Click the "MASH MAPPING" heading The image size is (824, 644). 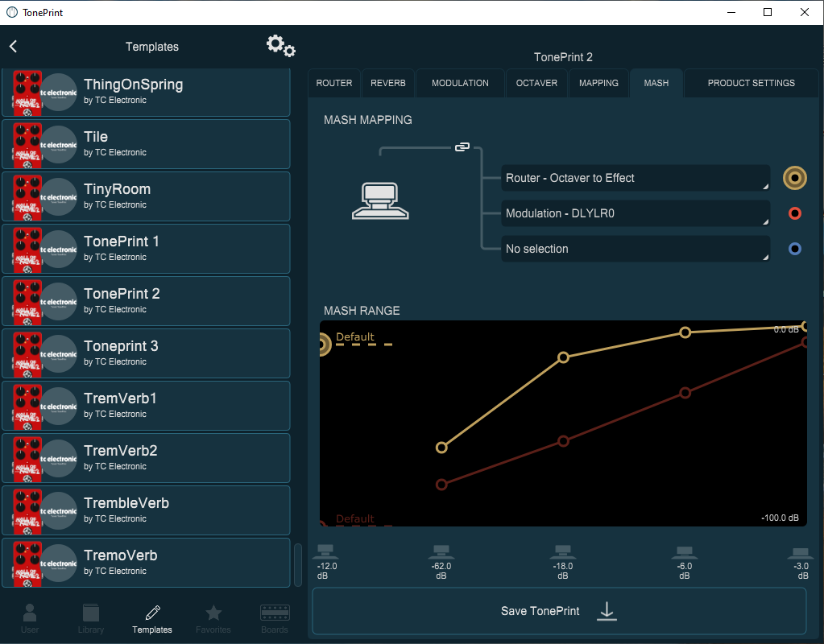pyautogui.click(x=368, y=120)
